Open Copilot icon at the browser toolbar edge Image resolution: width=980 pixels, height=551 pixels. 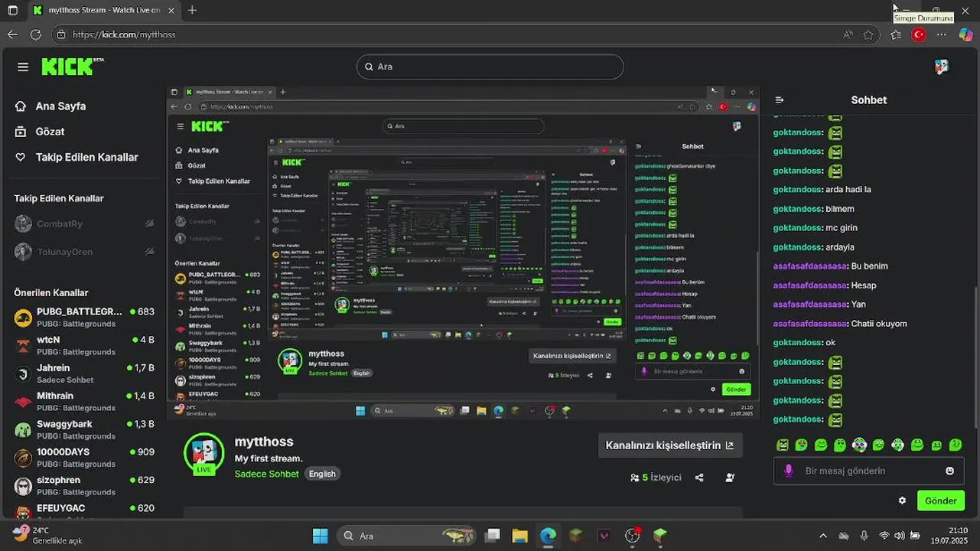click(965, 34)
